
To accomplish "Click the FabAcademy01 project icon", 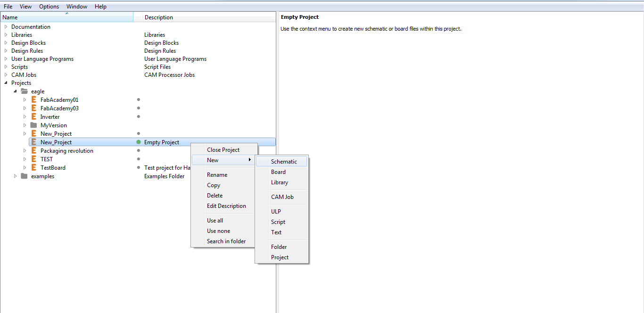I will point(33,100).
